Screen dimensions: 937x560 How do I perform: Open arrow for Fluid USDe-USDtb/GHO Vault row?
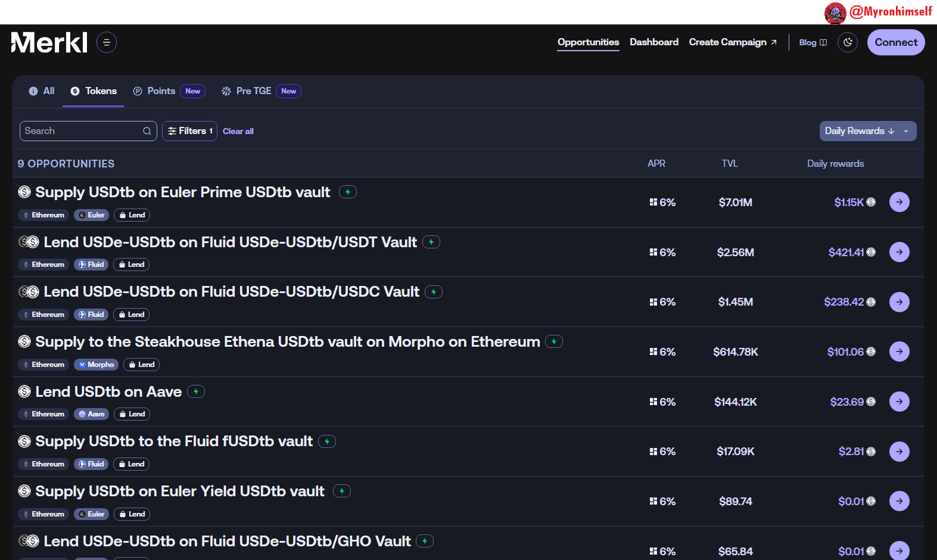coord(899,551)
